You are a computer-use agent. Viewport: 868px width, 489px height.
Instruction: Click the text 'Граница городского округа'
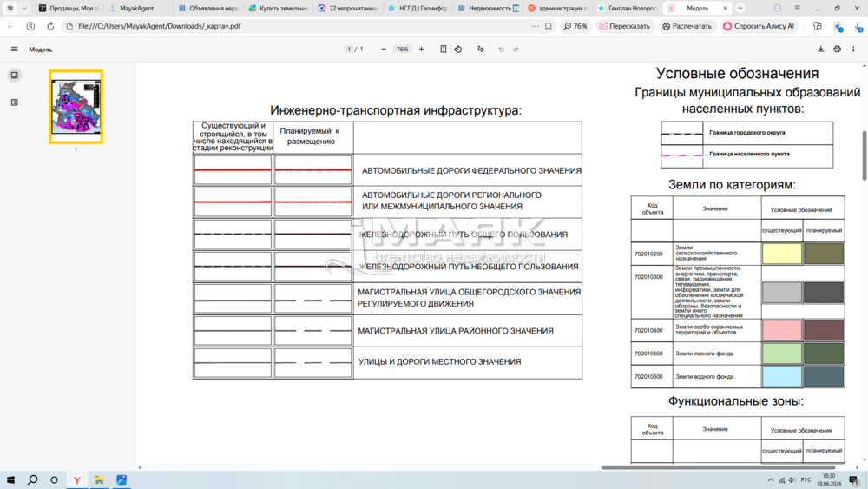pyautogui.click(x=746, y=133)
